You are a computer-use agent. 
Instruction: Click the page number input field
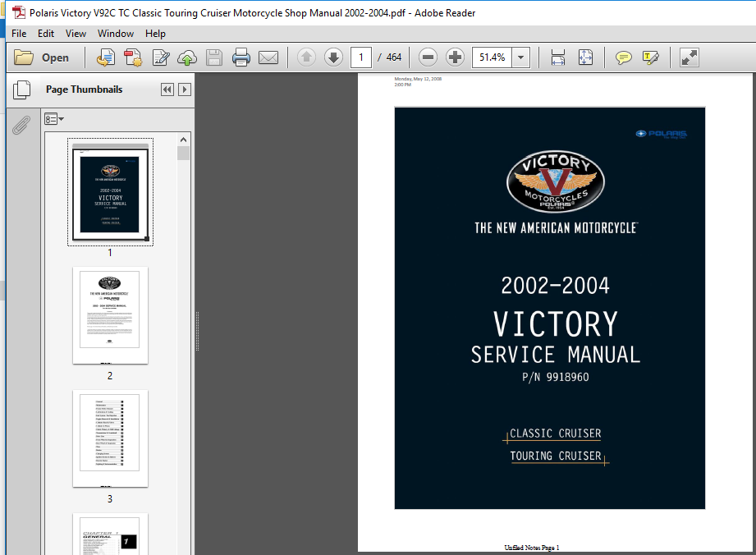click(x=361, y=57)
